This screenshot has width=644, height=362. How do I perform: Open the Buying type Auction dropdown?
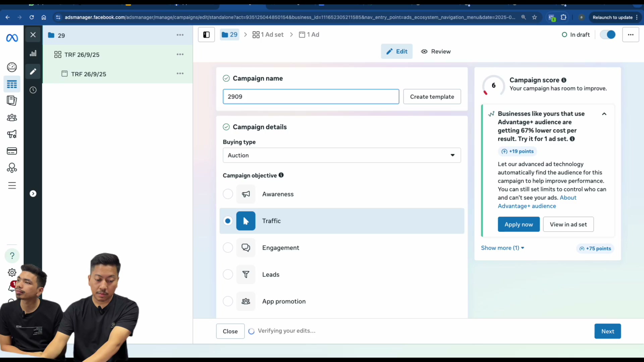coord(341,155)
